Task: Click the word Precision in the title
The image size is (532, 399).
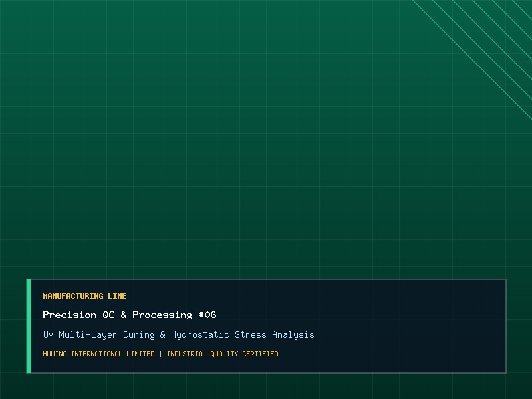Action: 70,315
